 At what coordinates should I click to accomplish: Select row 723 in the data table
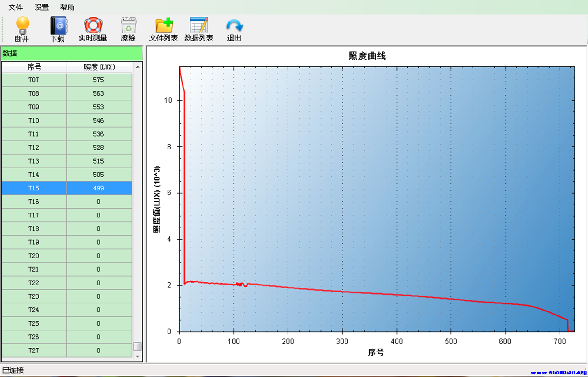coord(67,296)
